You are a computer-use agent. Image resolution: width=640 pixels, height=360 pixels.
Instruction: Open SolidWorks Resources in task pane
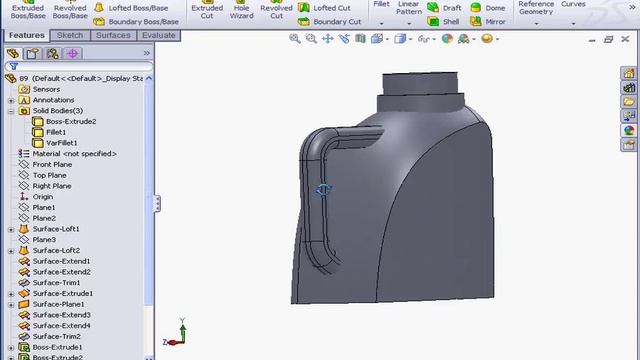tap(629, 73)
